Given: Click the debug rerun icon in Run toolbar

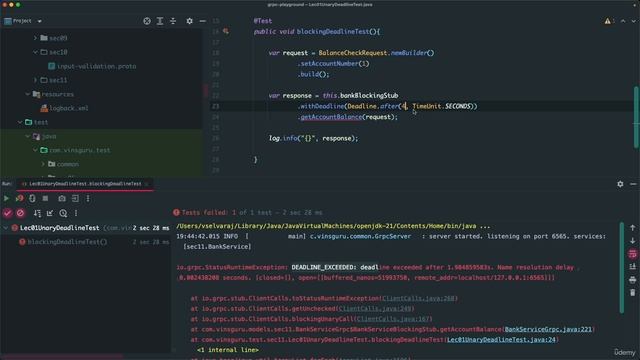Looking at the screenshot, I should pos(32,198).
